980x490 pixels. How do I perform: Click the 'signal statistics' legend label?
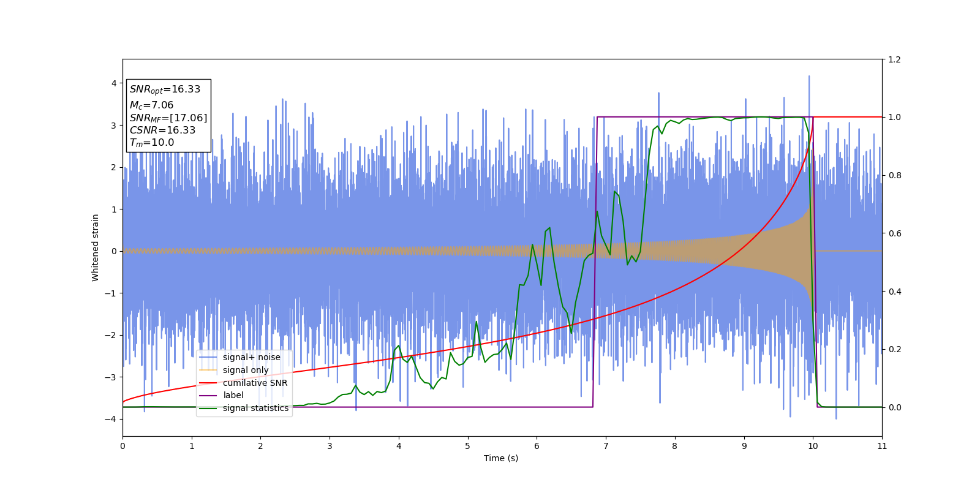click(x=255, y=408)
